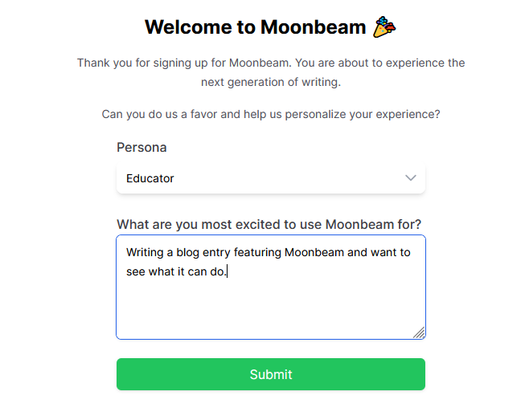Screen dimensions: 529x420
Task: Click the word 'Moonbeam' in the heading
Action: [x=313, y=27]
